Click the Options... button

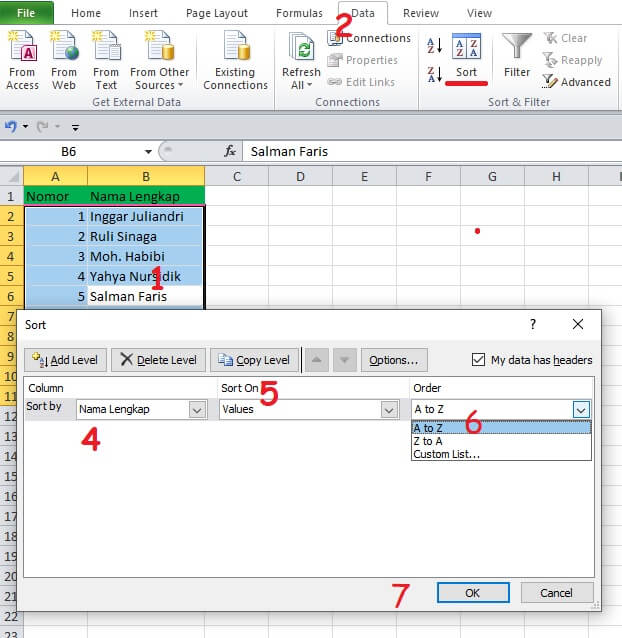[x=394, y=360]
